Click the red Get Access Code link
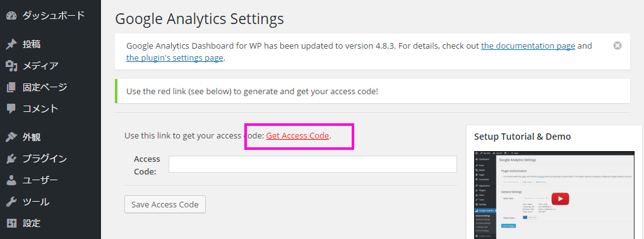The height and width of the screenshot is (239, 644). 297,135
